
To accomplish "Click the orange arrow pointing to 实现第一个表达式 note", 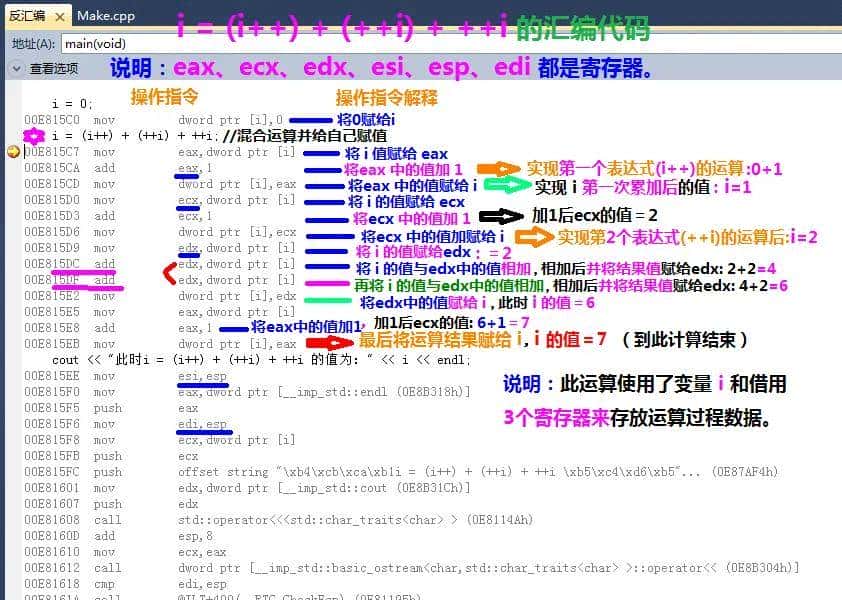I will click(501, 168).
